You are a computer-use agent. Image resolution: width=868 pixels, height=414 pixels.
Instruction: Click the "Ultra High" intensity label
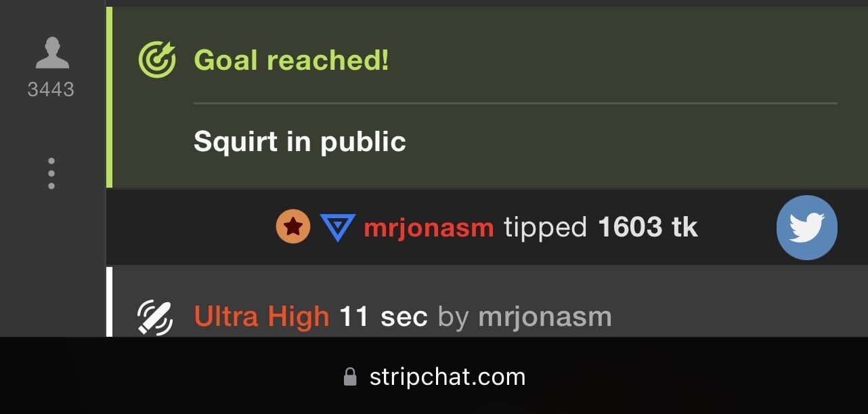point(261,316)
